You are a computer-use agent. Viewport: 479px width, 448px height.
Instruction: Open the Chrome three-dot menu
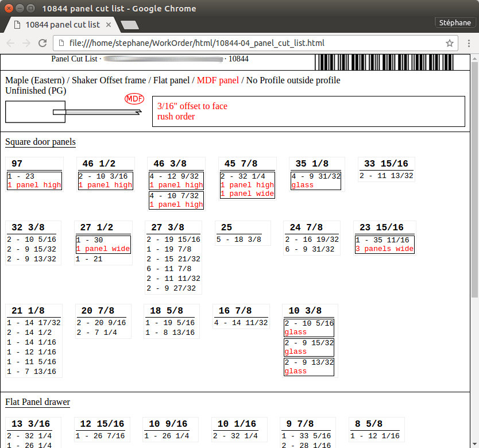pos(468,43)
